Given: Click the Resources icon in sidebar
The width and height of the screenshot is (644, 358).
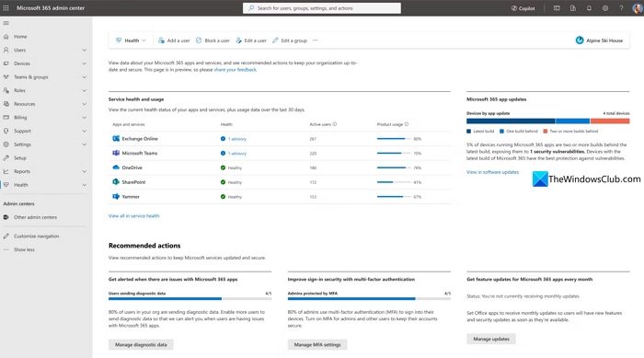Looking at the screenshot, I should 6,104.
